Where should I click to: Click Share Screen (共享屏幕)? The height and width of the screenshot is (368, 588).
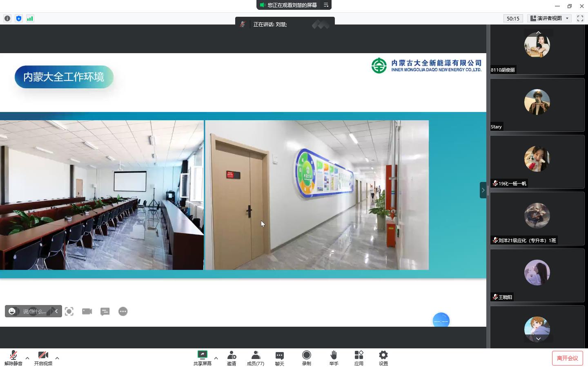(203, 358)
